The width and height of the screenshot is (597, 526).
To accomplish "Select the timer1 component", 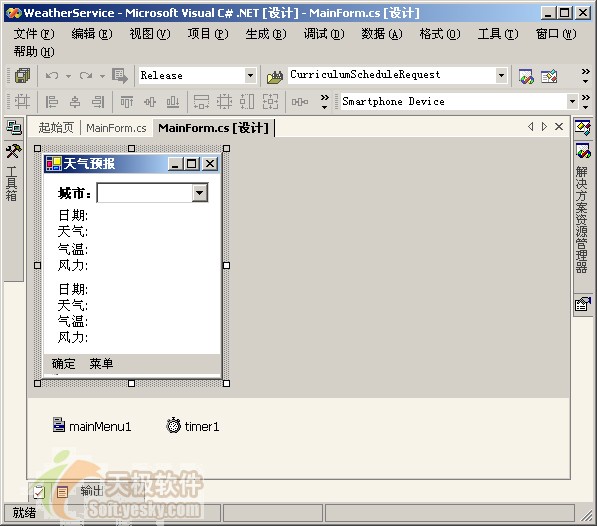I will 193,426.
